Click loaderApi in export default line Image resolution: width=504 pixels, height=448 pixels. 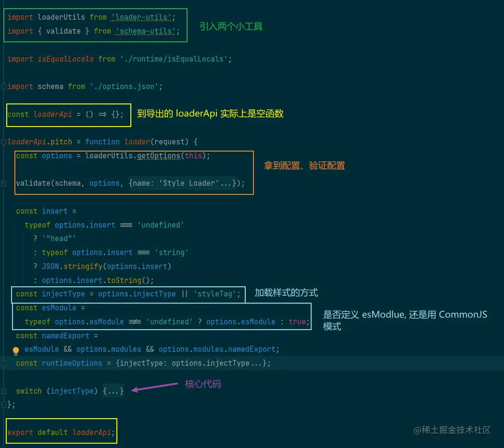point(91,433)
